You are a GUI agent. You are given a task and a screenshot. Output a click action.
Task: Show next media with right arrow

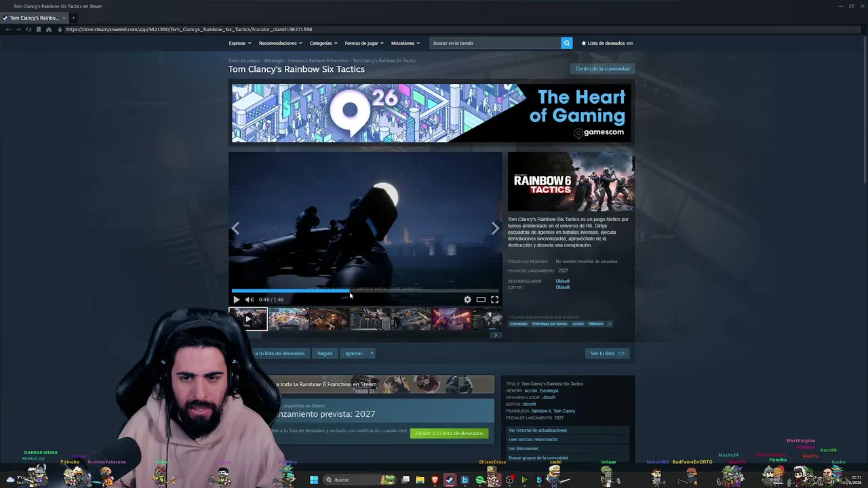point(495,229)
